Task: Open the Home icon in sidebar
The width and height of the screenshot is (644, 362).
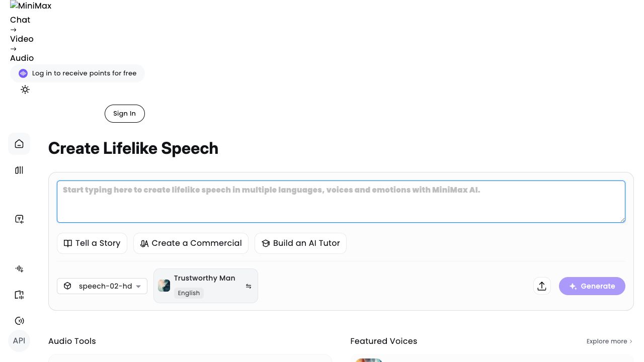Action: coord(19,144)
